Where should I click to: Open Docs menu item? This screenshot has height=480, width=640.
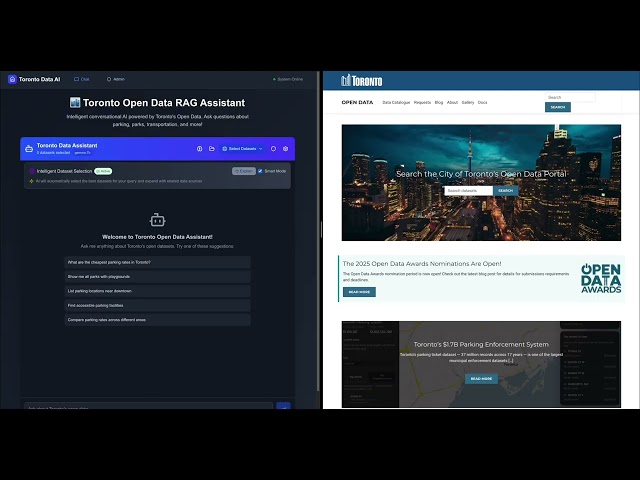click(x=482, y=102)
